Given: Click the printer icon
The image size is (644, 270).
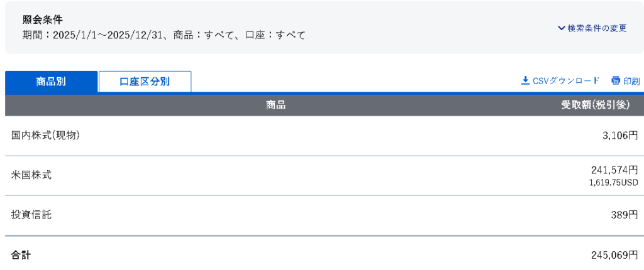Looking at the screenshot, I should (x=616, y=81).
